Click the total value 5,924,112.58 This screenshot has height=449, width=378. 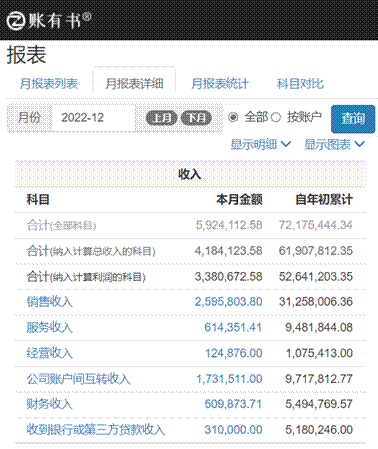pyautogui.click(x=229, y=225)
